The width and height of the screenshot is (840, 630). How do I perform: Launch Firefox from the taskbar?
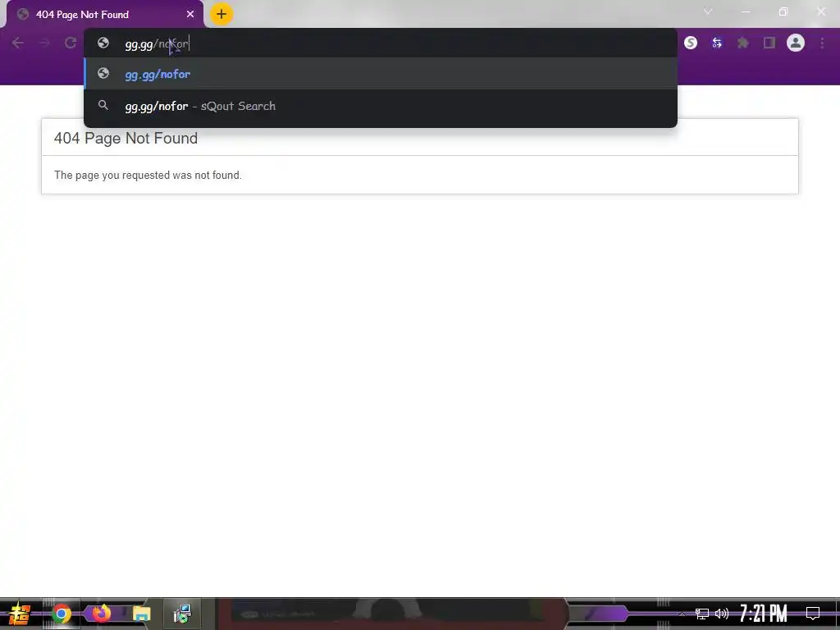click(101, 614)
